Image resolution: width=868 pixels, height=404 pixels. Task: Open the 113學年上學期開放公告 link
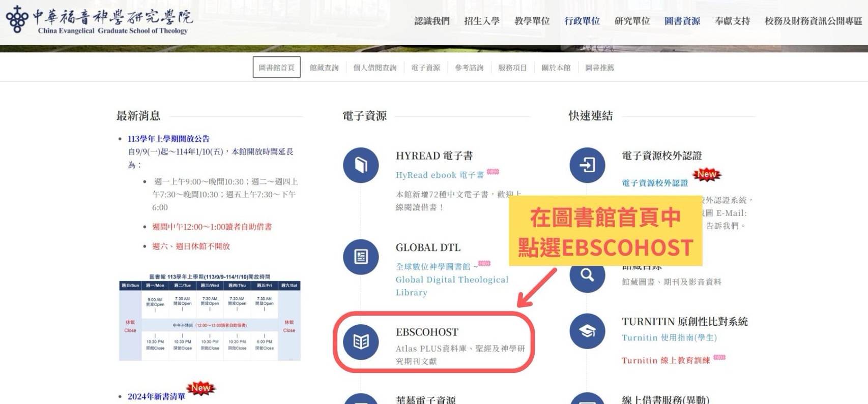(168, 139)
